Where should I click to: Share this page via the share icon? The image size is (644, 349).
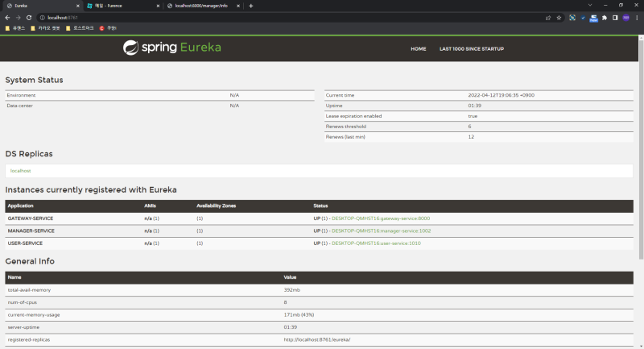pos(548,18)
